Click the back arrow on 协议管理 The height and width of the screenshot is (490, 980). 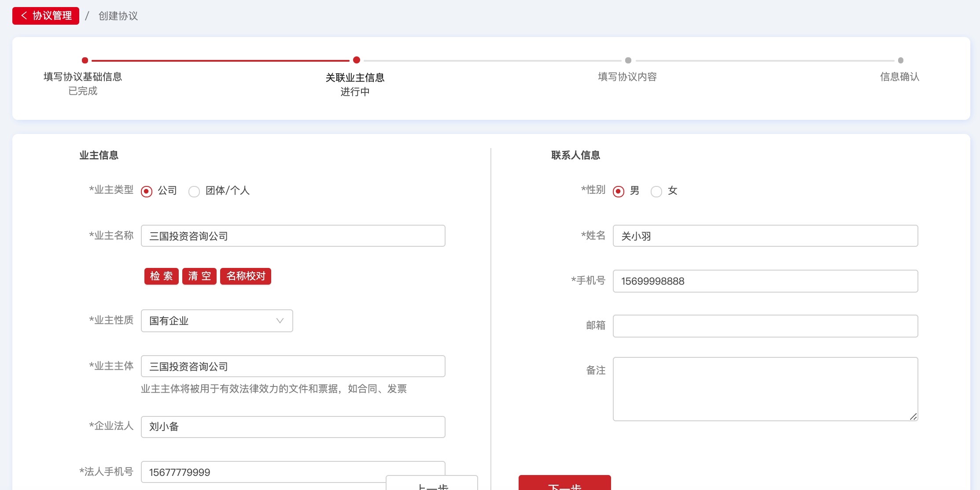tap(24, 16)
